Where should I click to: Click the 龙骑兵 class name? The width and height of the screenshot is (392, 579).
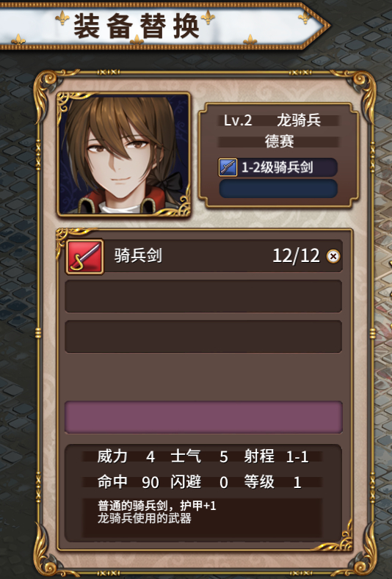(x=299, y=120)
